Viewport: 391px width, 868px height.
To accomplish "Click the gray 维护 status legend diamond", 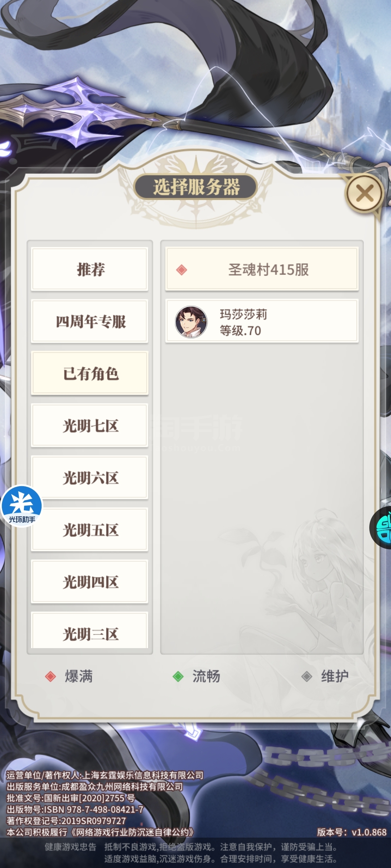I will (x=307, y=676).
